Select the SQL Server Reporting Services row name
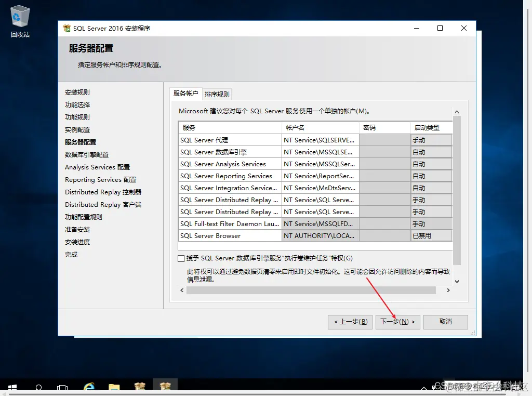532x396 pixels. [230, 176]
